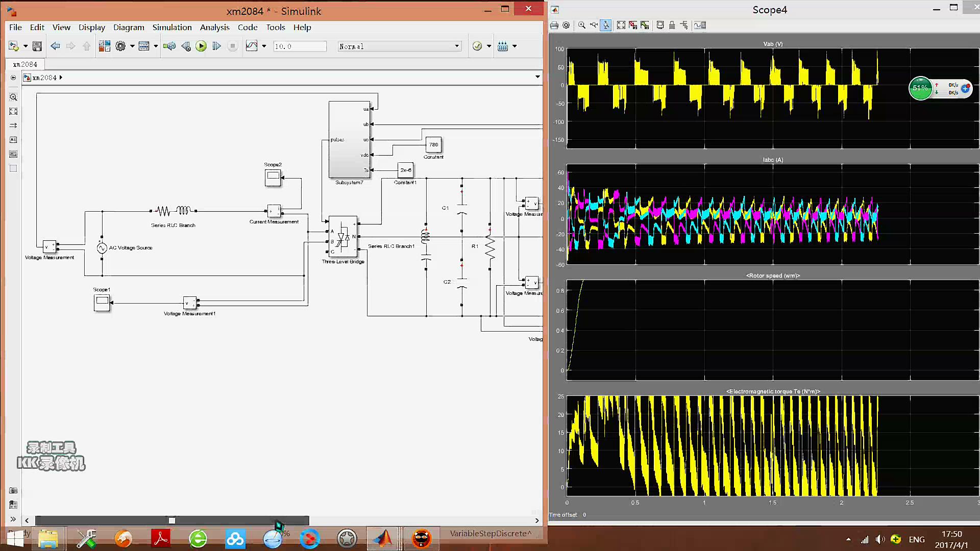Toggle the Scope4 axes lock

coord(672,25)
